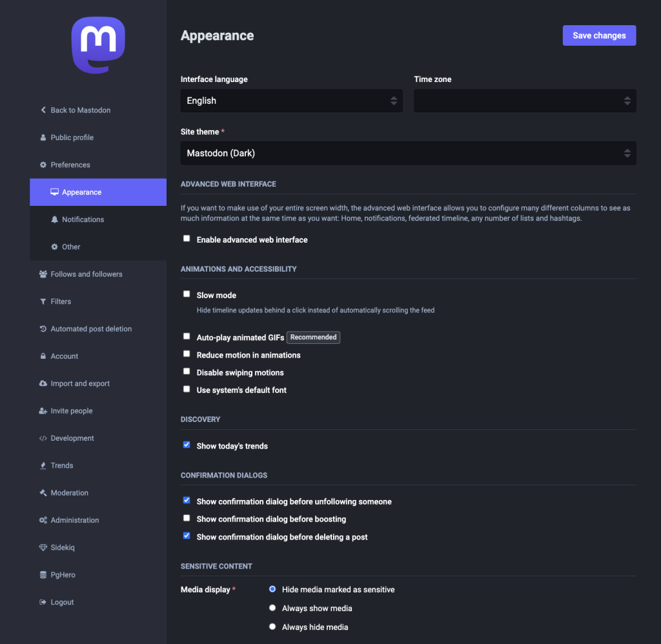Click the Save changes button
661x644 pixels.
599,35
